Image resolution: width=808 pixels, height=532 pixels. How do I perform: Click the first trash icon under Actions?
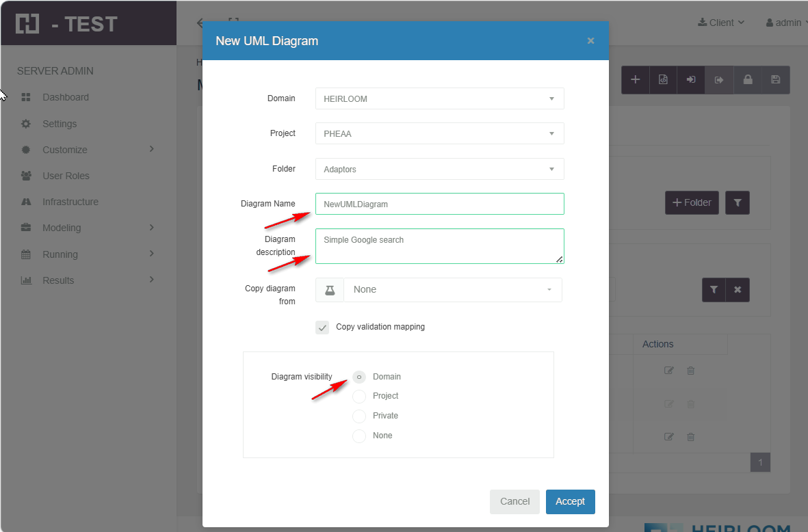(691, 371)
